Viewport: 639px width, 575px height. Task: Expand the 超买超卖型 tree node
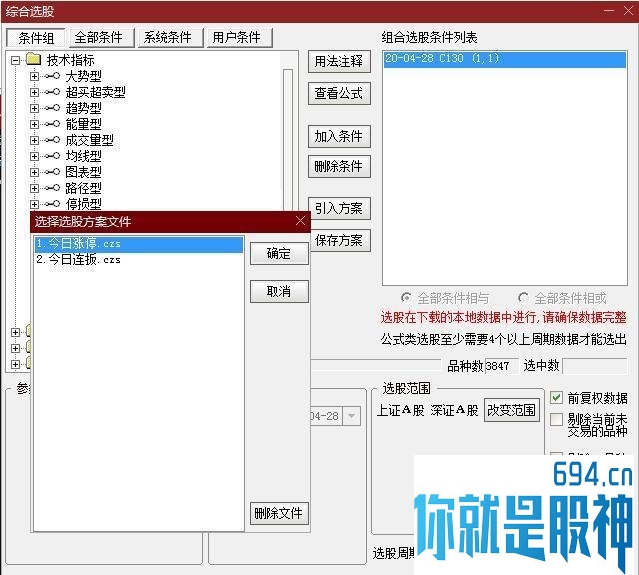pos(34,92)
